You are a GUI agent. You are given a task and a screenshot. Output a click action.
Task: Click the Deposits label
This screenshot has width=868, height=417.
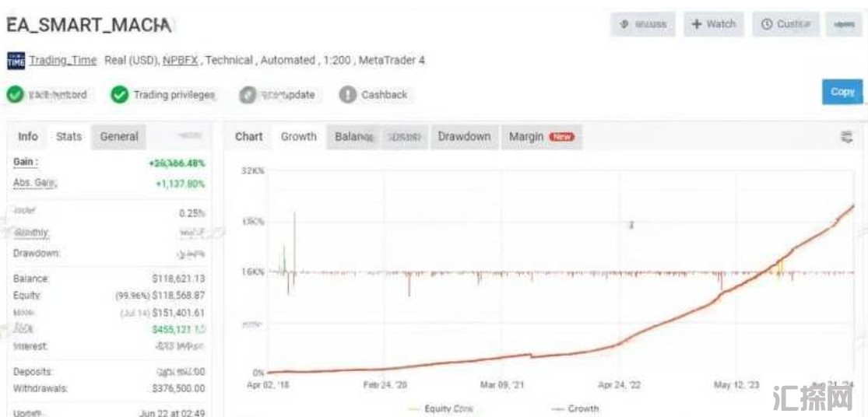point(33,372)
